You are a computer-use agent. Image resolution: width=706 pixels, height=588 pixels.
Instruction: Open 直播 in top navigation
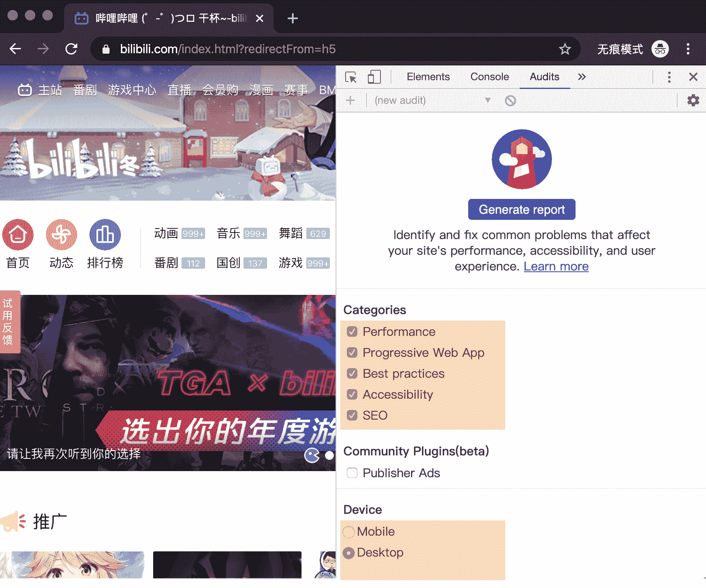click(x=180, y=90)
